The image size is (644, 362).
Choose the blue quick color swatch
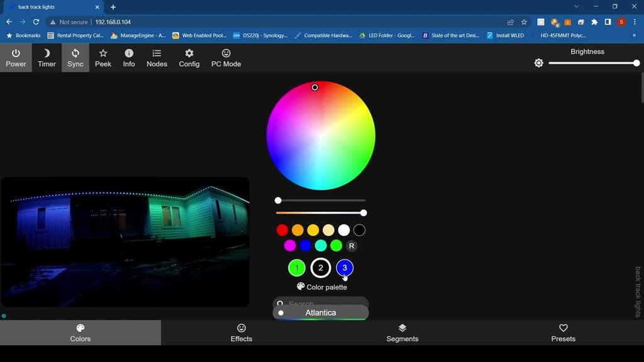305,246
